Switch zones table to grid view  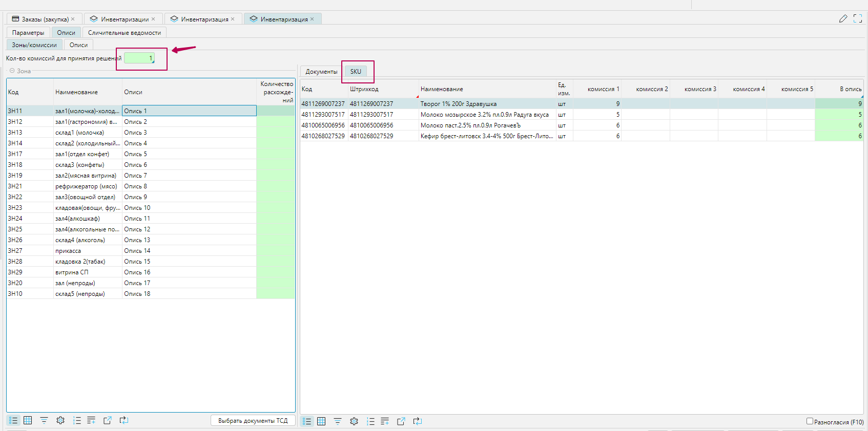pyautogui.click(x=28, y=420)
